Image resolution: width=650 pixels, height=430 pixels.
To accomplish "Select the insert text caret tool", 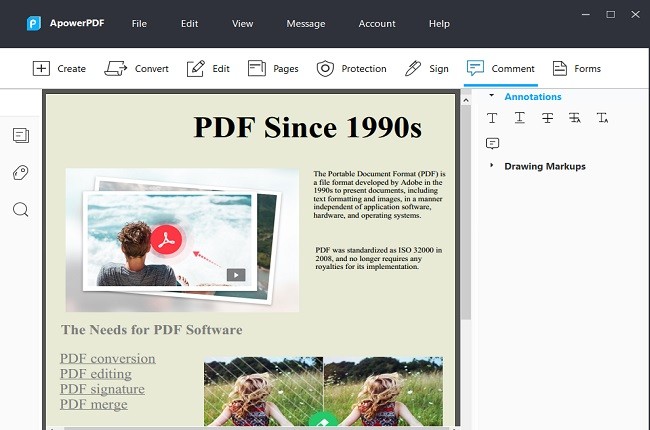I will pos(602,118).
